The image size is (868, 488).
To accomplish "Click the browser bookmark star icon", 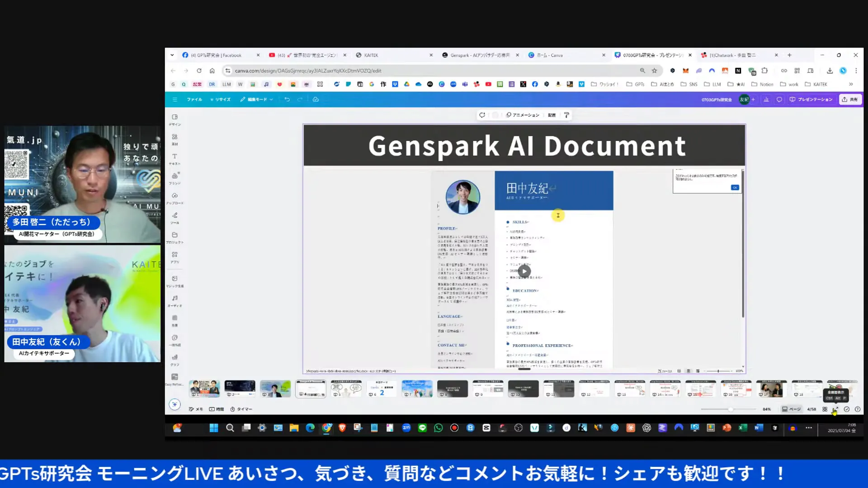I will 654,70.
